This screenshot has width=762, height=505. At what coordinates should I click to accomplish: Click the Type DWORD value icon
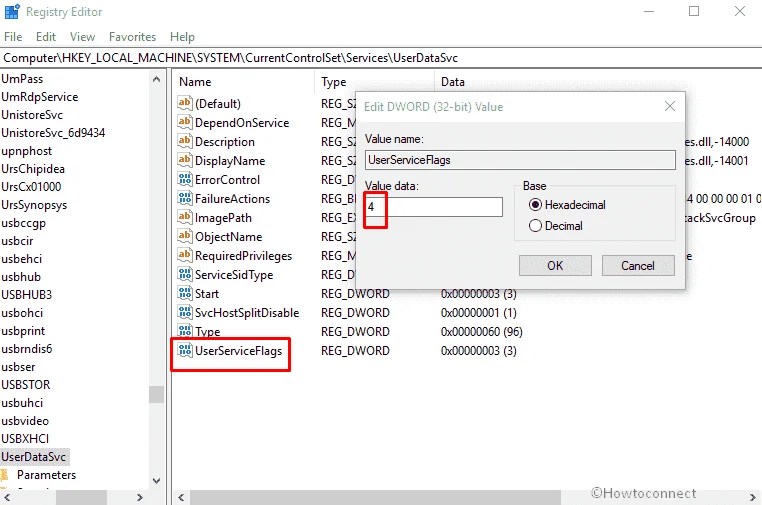[x=185, y=331]
